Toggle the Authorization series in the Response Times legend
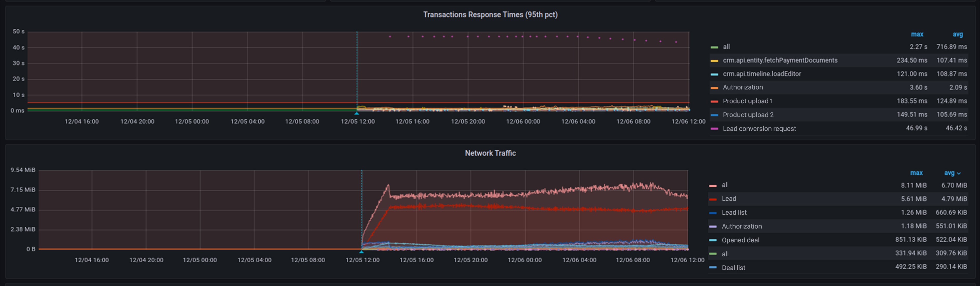Screen dimensions: 980x286 (x=743, y=87)
